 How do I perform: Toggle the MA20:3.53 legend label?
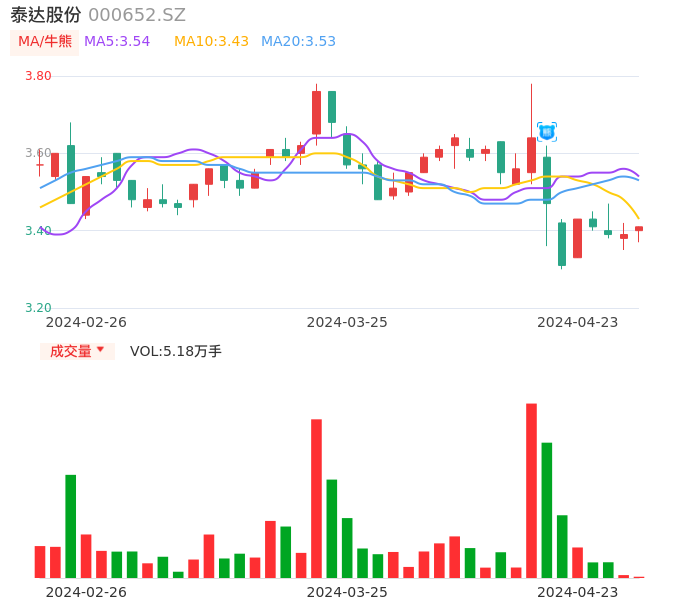(x=298, y=42)
